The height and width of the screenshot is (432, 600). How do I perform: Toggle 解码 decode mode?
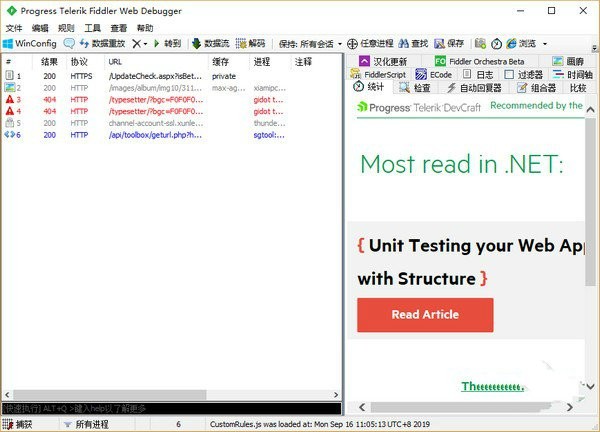click(250, 44)
